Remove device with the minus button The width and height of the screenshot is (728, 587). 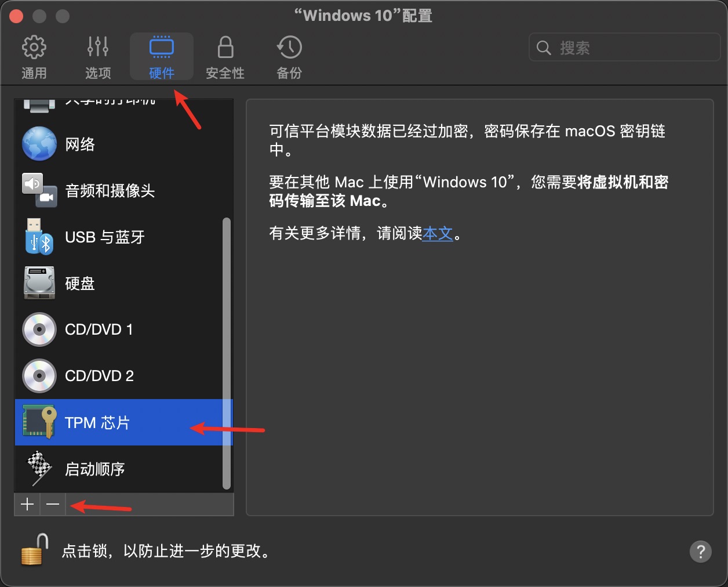[x=53, y=505]
